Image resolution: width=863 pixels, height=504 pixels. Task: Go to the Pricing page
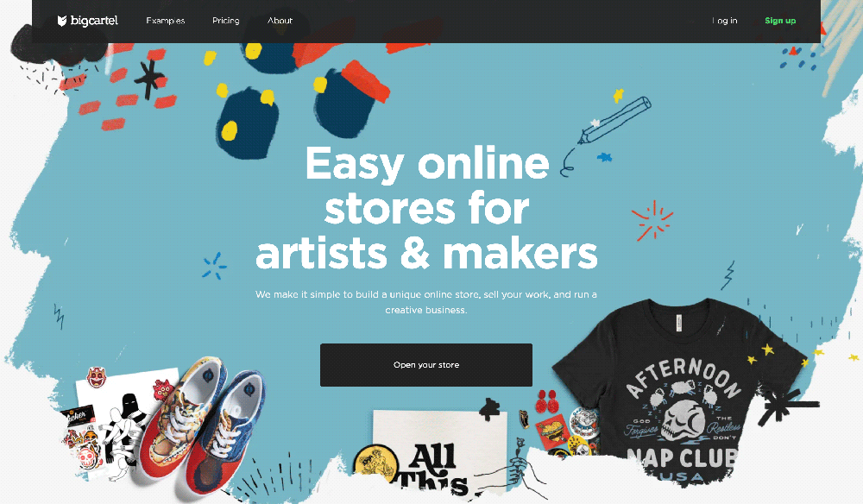pyautogui.click(x=225, y=21)
